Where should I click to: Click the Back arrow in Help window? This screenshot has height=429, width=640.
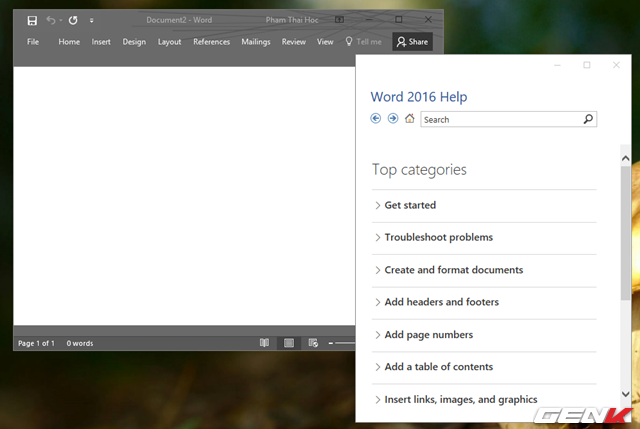(376, 118)
